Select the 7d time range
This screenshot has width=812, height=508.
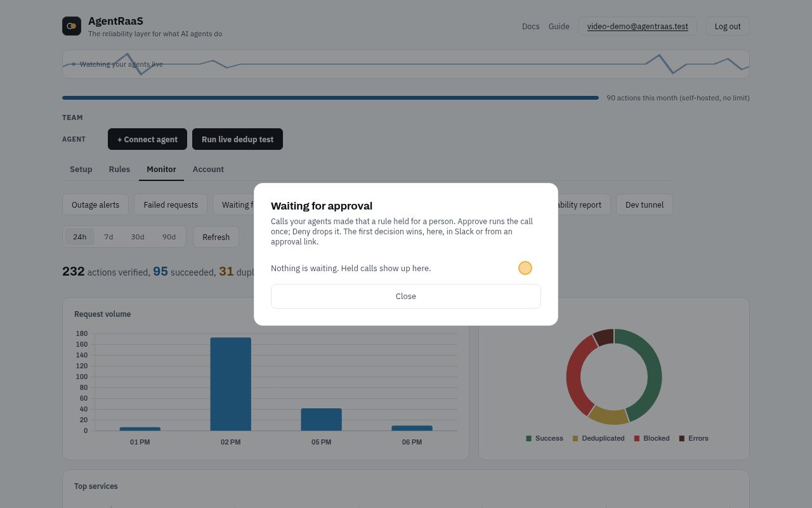point(108,237)
